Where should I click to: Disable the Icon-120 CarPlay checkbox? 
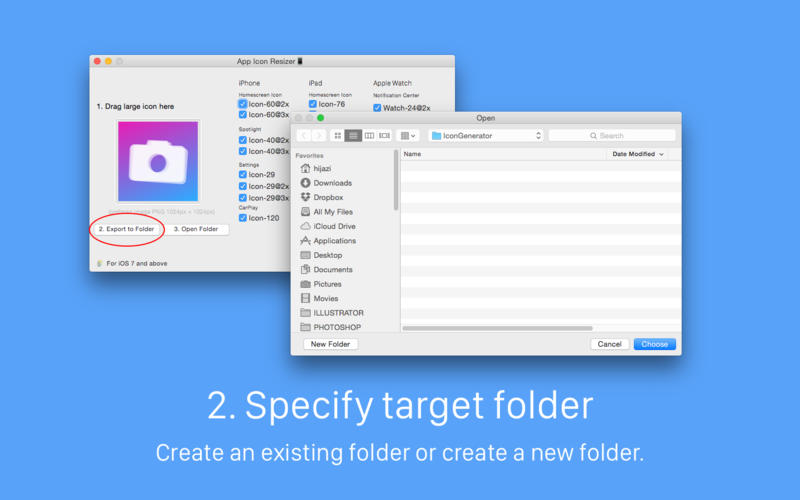[243, 217]
